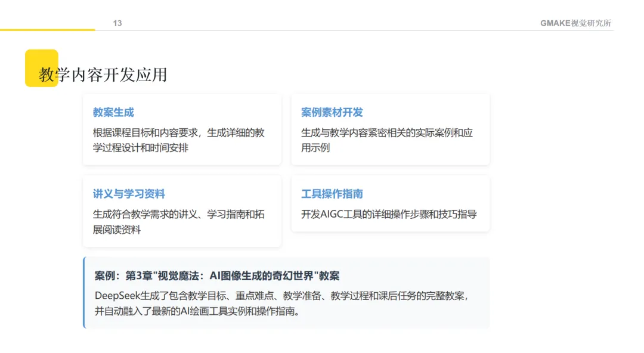Select the DeepSeek生成了 description paragraph

tap(281, 304)
